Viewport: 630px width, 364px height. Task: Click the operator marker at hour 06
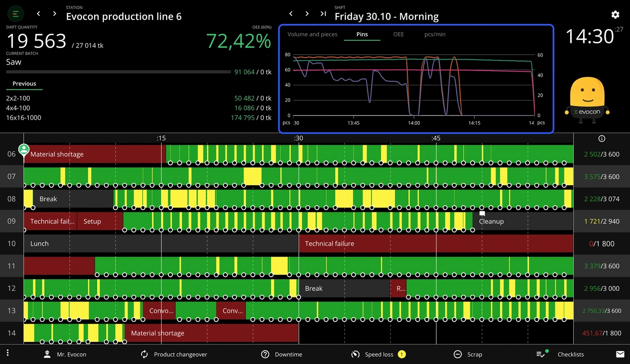24,149
